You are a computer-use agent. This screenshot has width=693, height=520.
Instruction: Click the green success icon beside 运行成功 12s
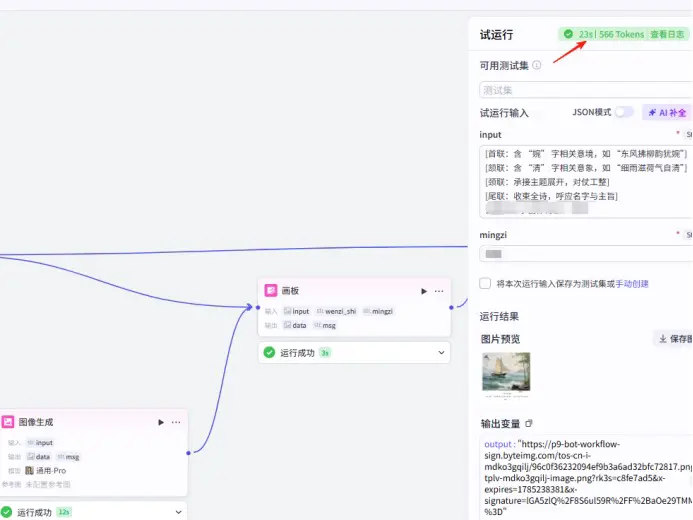coord(7,512)
